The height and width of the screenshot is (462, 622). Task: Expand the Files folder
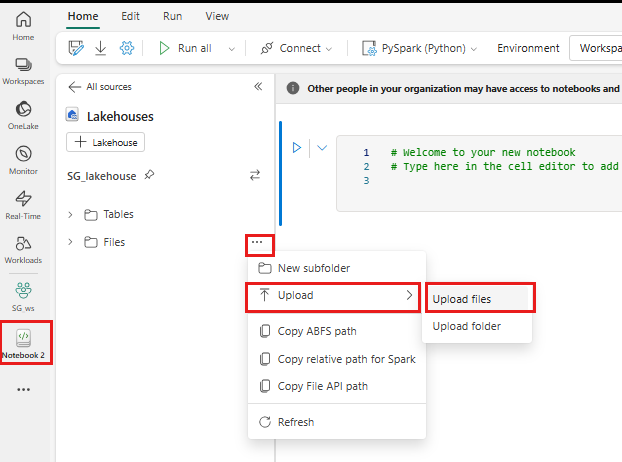pyautogui.click(x=70, y=242)
